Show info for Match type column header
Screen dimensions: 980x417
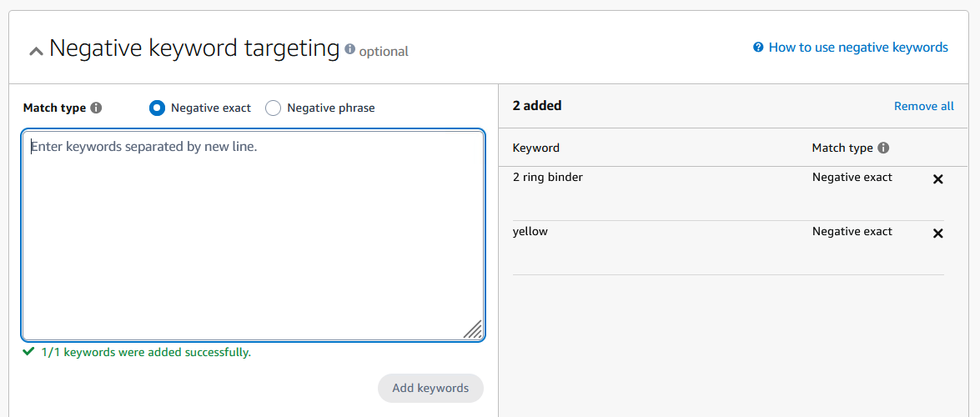(883, 148)
